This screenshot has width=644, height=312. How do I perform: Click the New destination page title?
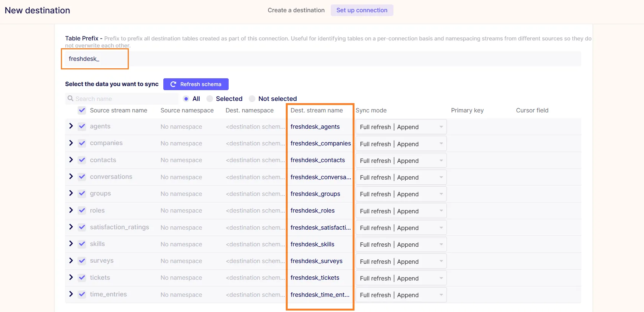point(37,10)
